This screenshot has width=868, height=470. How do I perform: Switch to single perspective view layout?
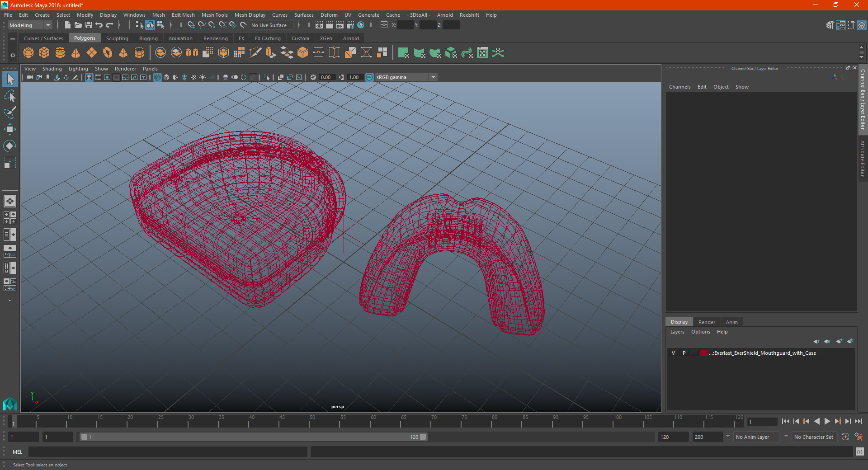tap(10, 201)
